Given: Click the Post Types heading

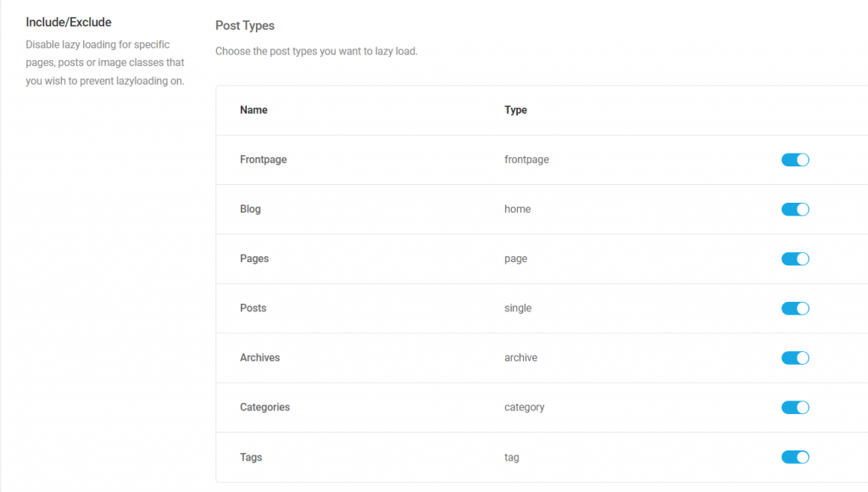Looking at the screenshot, I should click(x=245, y=25).
